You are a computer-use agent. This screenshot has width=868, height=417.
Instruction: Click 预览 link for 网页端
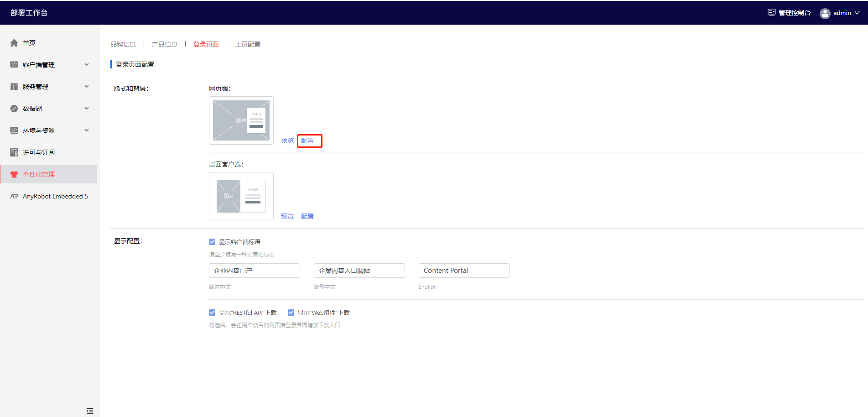pos(287,141)
